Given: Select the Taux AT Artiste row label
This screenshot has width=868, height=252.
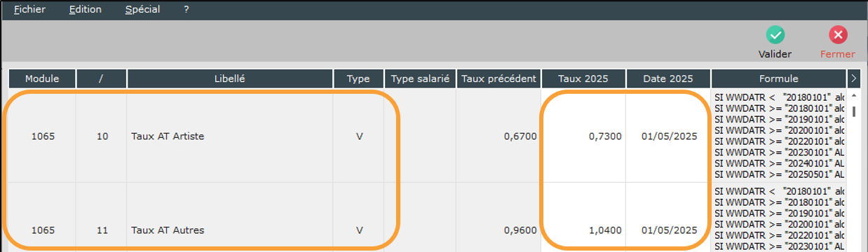Looking at the screenshot, I should coord(168,136).
